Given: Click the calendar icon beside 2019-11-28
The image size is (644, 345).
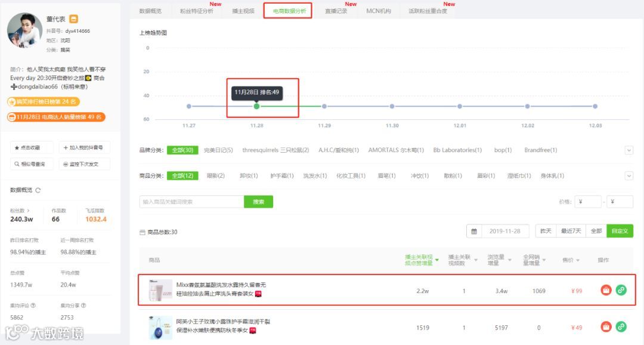Looking at the screenshot, I should (x=474, y=231).
